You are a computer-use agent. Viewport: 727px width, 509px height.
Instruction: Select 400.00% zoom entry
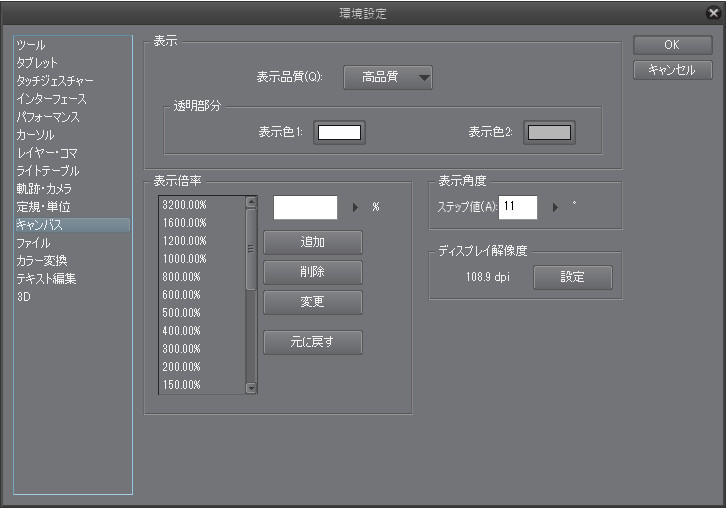(202, 331)
